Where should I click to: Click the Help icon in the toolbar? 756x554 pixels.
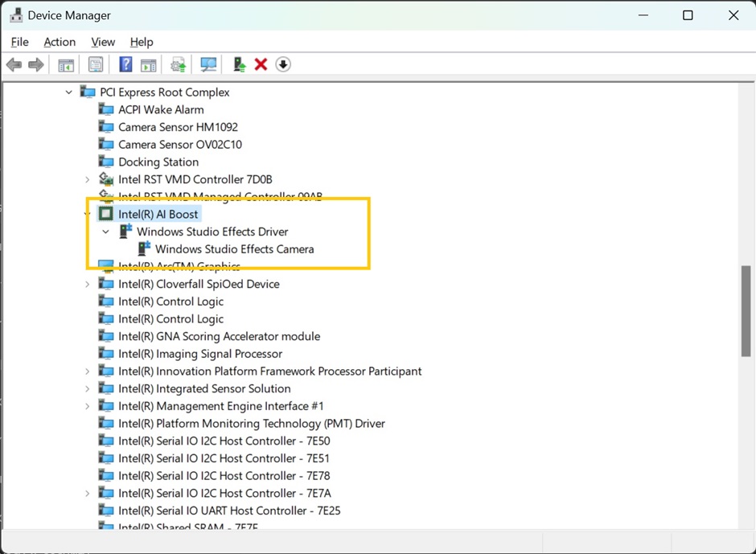coord(125,64)
